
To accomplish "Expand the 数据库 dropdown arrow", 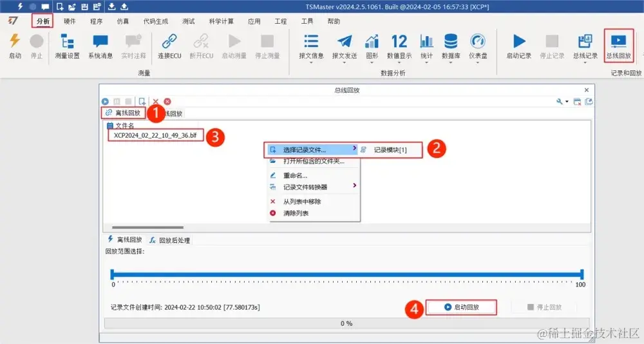I will (451, 62).
